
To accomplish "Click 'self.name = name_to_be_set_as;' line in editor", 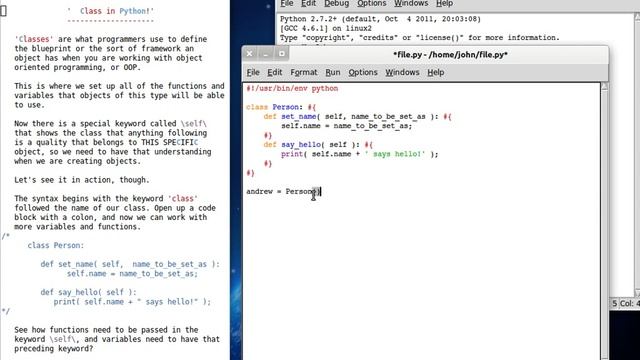I will click(x=347, y=126).
